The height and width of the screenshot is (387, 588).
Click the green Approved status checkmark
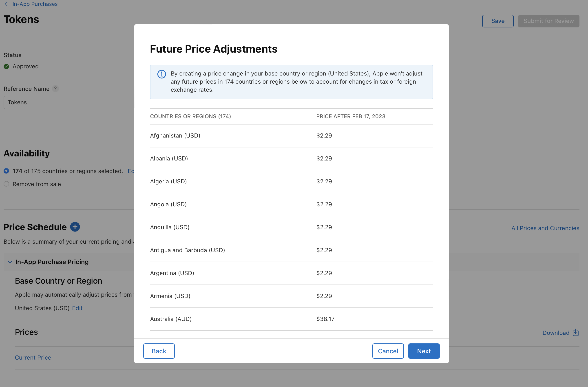click(x=6, y=66)
